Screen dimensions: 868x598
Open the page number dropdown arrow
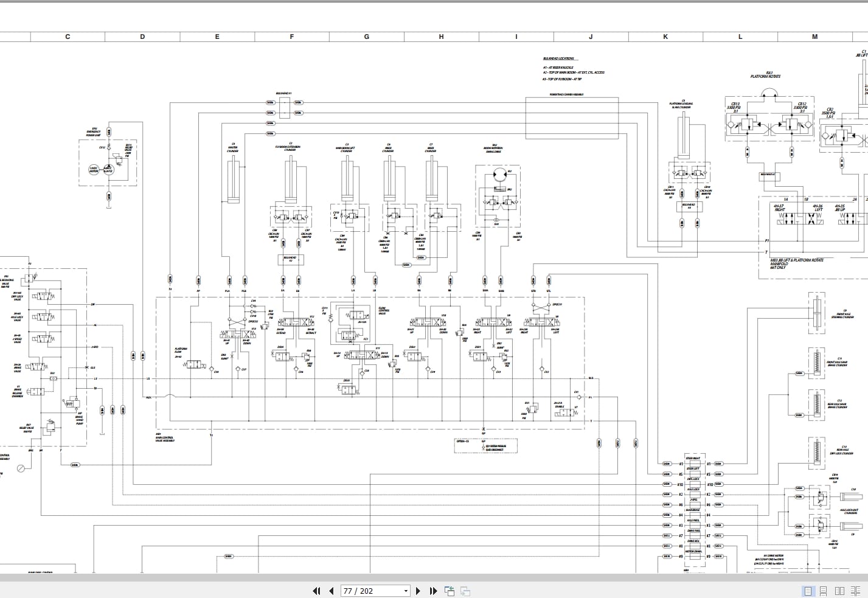[406, 591]
